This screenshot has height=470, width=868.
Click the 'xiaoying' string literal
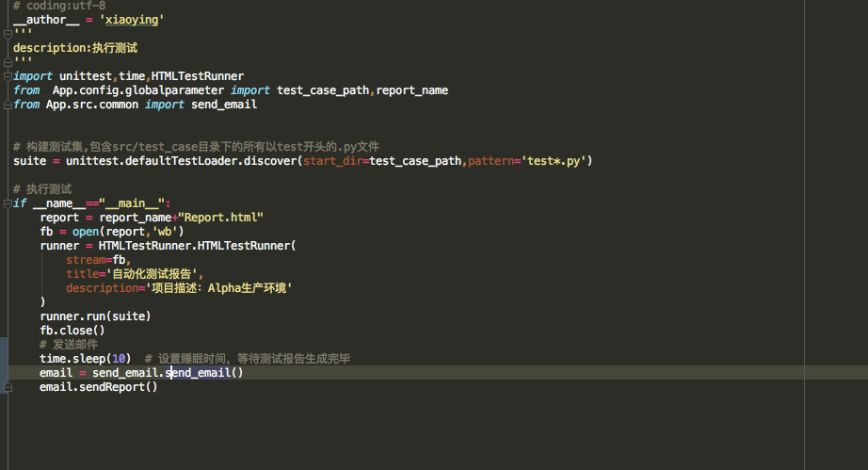[x=132, y=20]
